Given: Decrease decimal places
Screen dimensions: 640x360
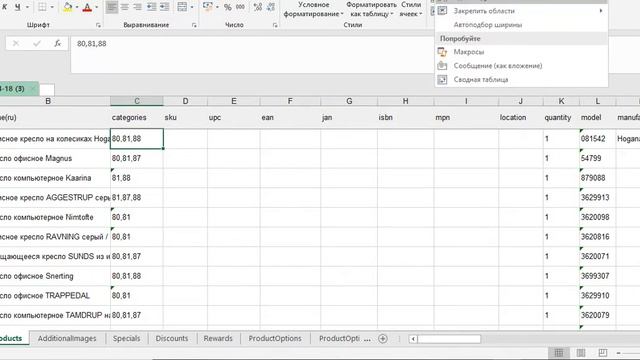Looking at the screenshot, I should pos(270,7).
